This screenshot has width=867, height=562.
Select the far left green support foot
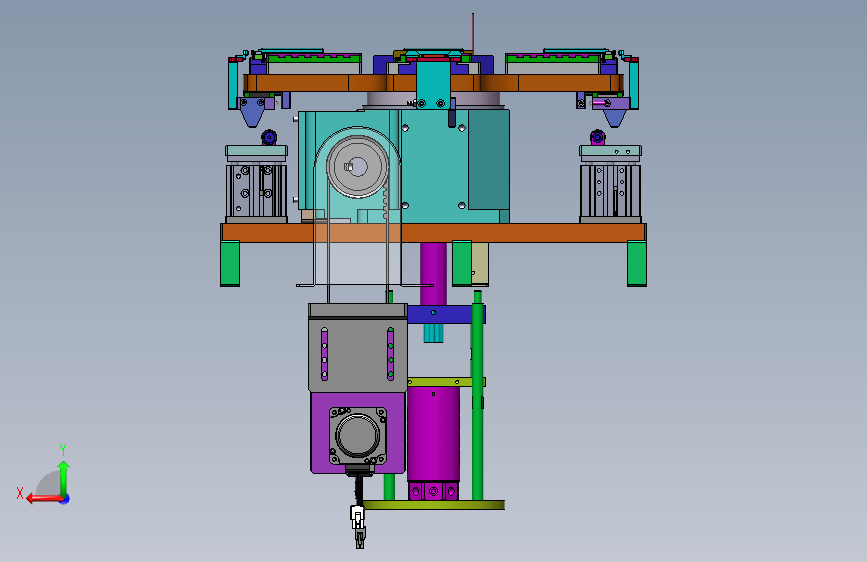coord(230,263)
